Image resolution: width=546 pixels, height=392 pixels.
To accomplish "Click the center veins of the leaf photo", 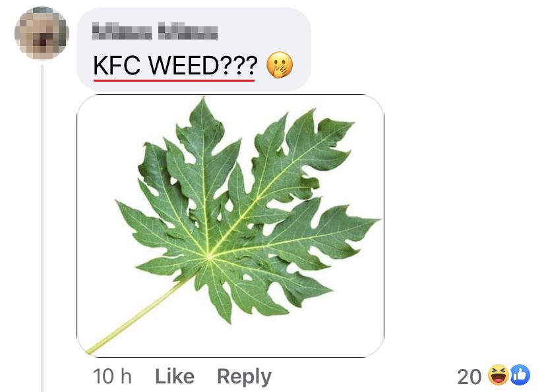I will pos(209,257).
